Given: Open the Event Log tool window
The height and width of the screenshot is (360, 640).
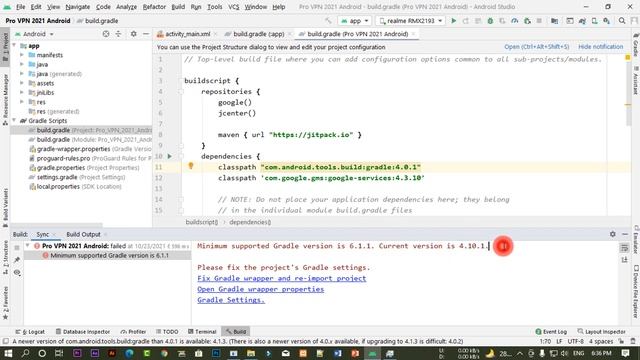Looking at the screenshot, I should pyautogui.click(x=551, y=331).
